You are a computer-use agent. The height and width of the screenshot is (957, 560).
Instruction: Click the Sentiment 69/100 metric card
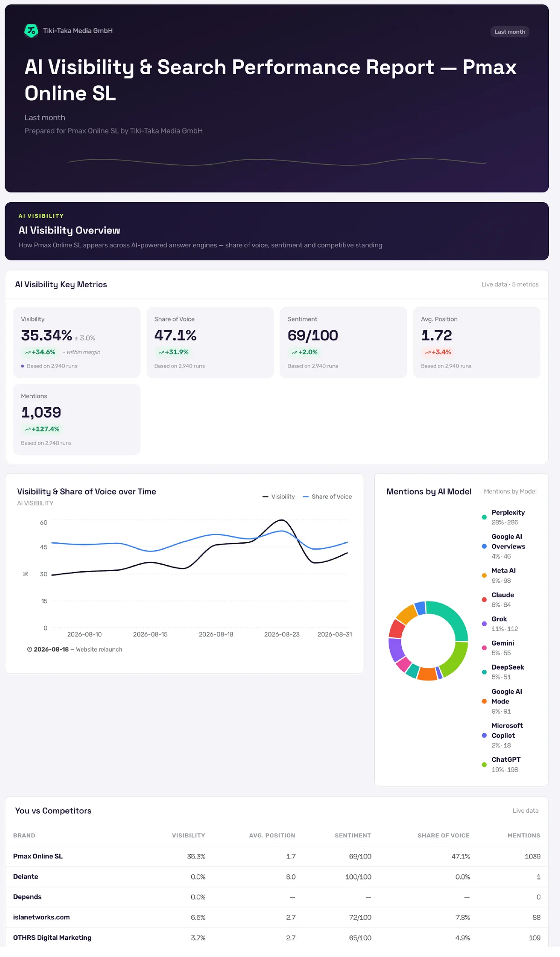coord(343,342)
